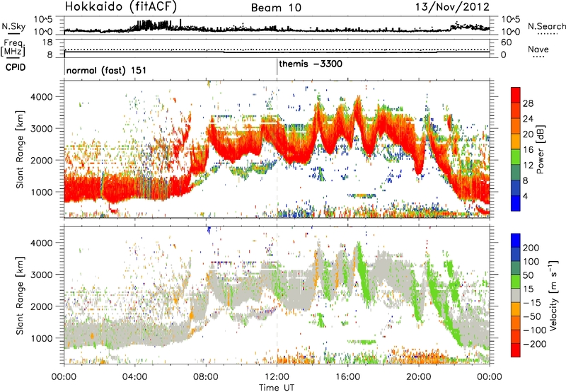The width and height of the screenshot is (566, 392).
Task: Click the '200' tick on velocity colorbar
Action: [x=531, y=248]
